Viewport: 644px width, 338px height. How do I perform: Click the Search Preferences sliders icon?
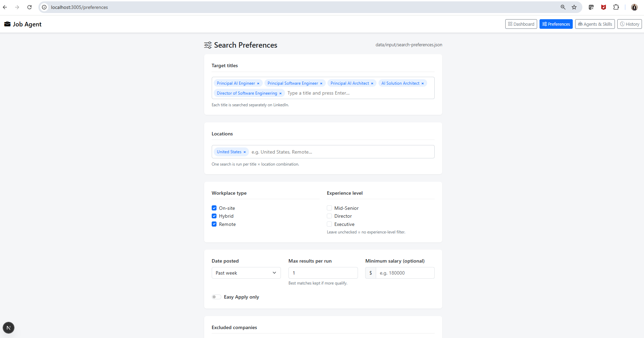coord(208,45)
